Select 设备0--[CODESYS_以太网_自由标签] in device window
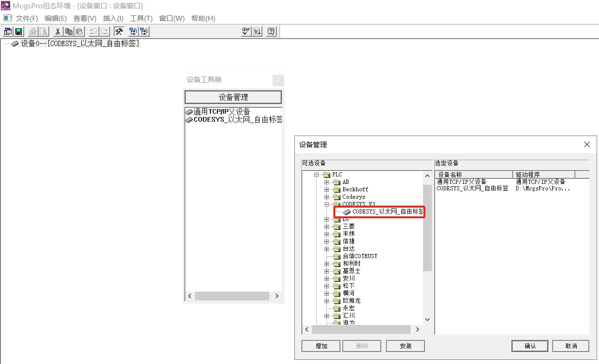The image size is (599, 364). coord(80,44)
